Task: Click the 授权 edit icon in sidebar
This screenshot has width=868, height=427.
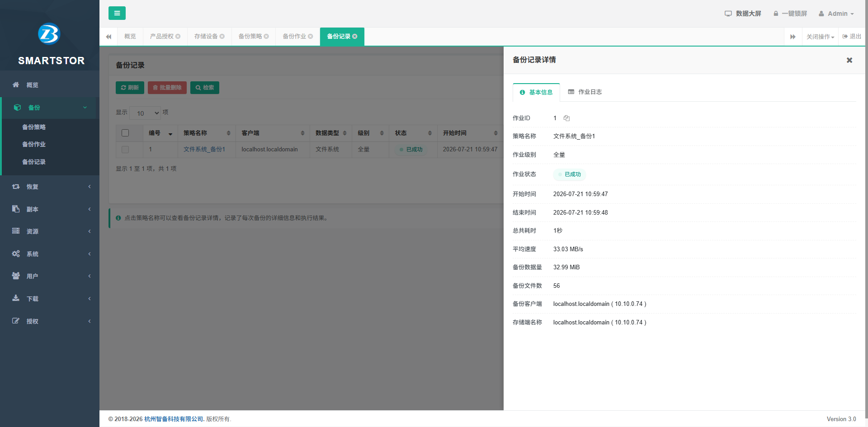Action: [x=16, y=321]
